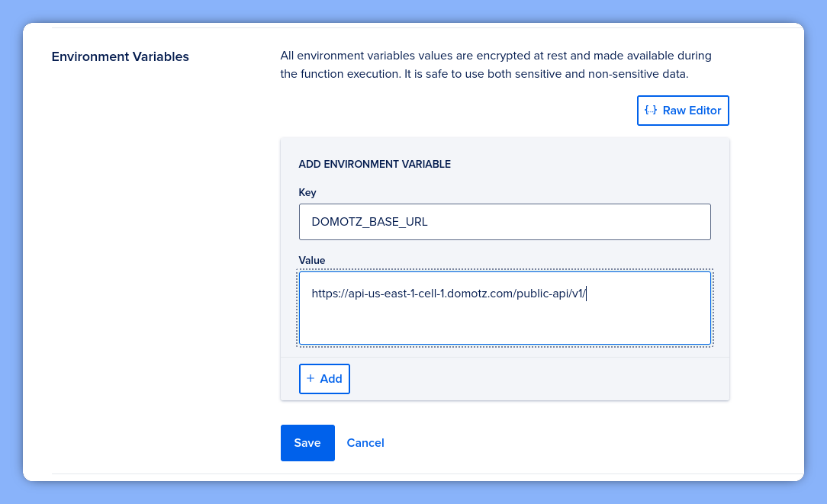Viewport: 827px width, 504px height.
Task: Click the Value field label
Action: point(312,260)
